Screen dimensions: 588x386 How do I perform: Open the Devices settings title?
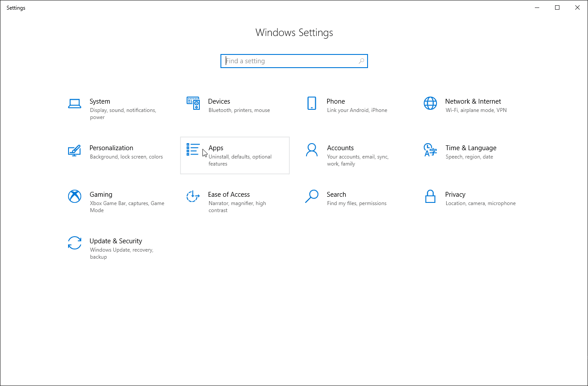pos(219,101)
